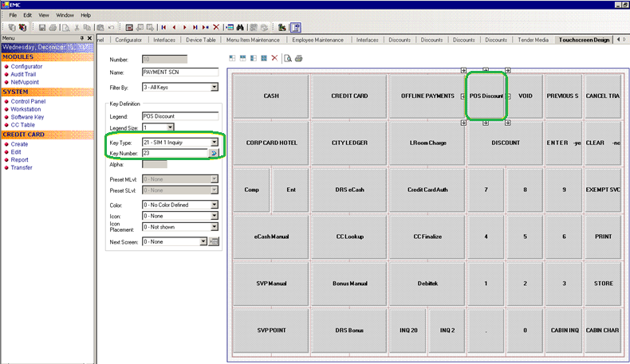Open the Key Type dropdown

pyautogui.click(x=215, y=142)
